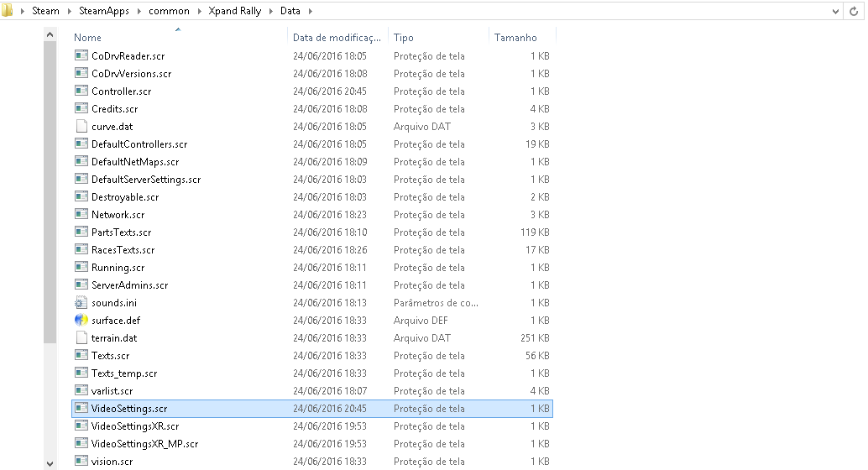
Task: Click the Texts_temp.scr file icon
Action: coord(81,373)
